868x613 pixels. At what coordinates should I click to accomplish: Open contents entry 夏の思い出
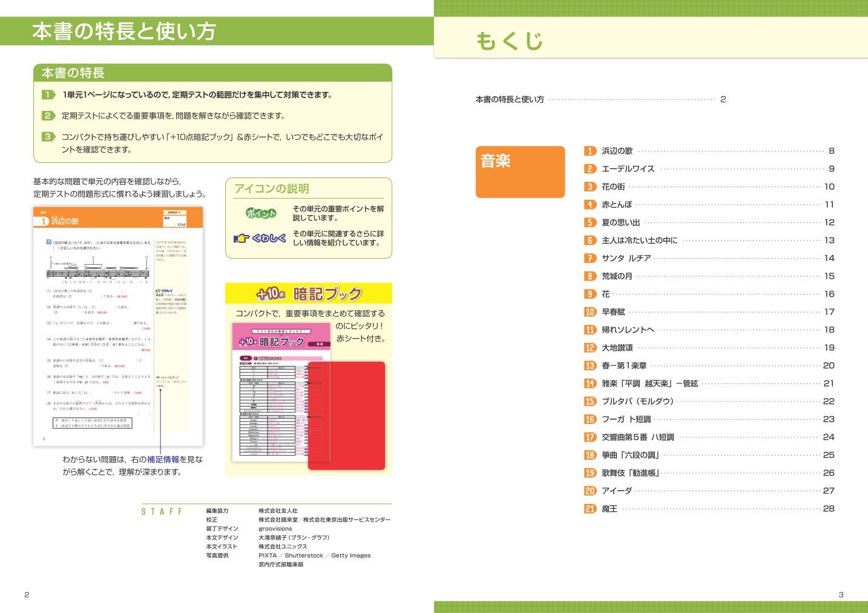[x=709, y=222]
